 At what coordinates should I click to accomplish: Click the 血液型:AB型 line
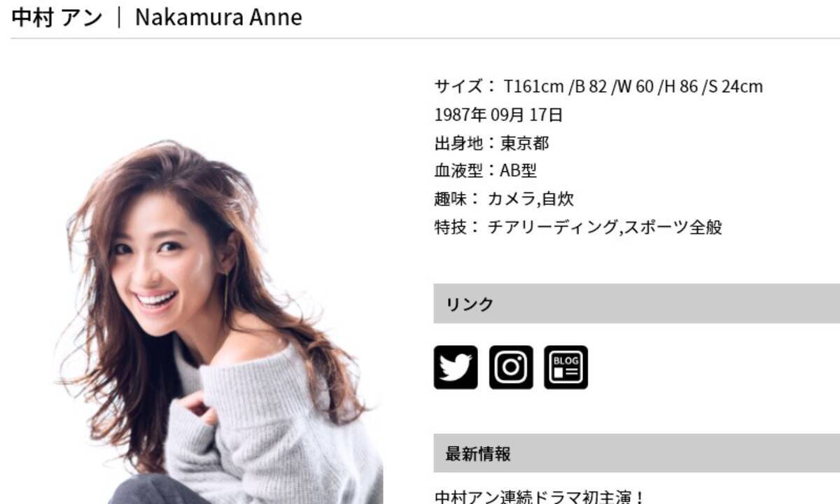486,171
